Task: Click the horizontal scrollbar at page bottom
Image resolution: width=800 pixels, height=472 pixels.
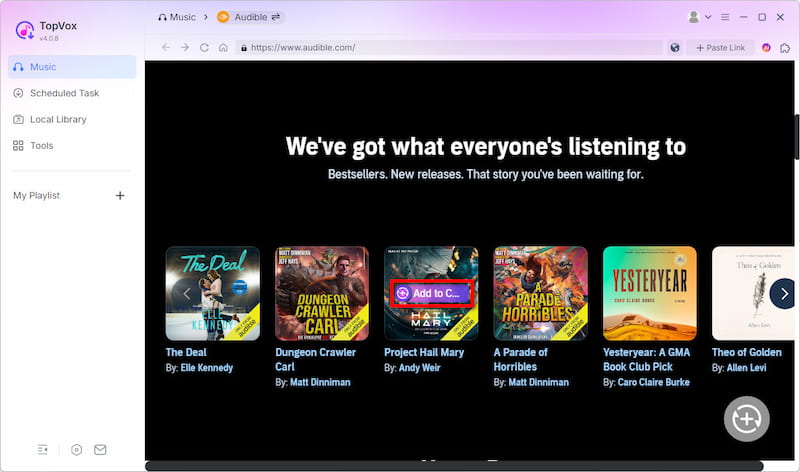Action: click(454, 466)
